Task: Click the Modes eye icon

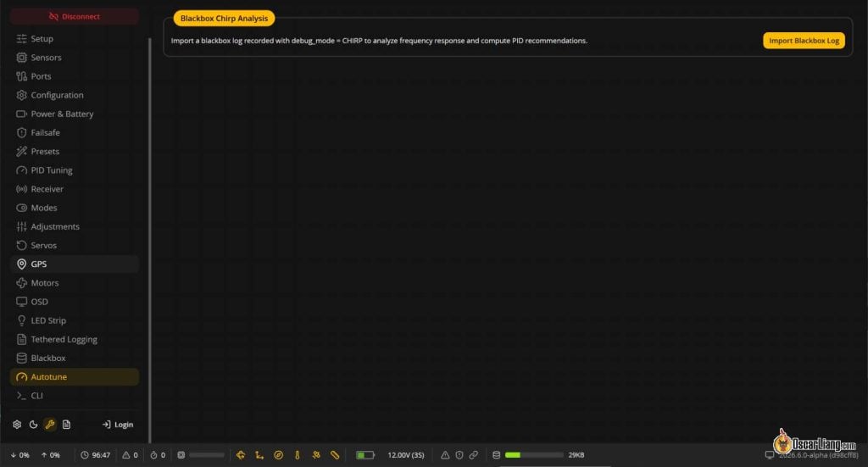Action: coord(21,208)
